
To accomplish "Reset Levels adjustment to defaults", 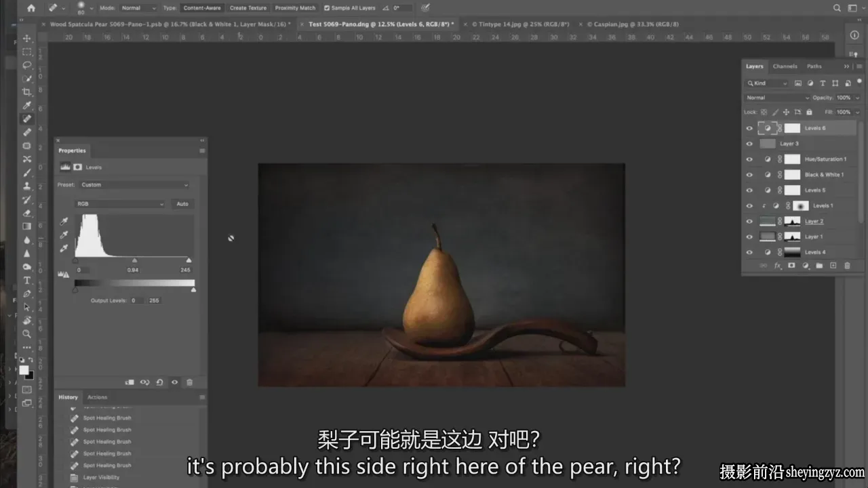I will (x=159, y=382).
